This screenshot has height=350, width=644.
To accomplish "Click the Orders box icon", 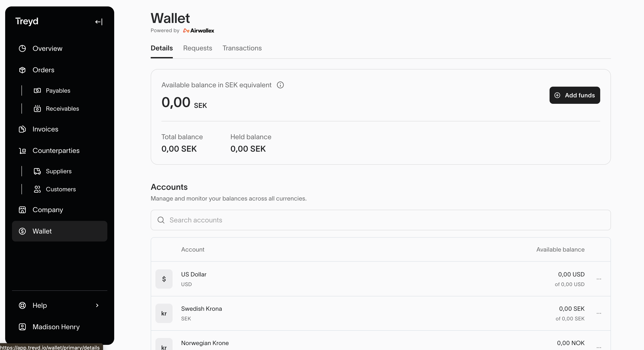I will [22, 70].
